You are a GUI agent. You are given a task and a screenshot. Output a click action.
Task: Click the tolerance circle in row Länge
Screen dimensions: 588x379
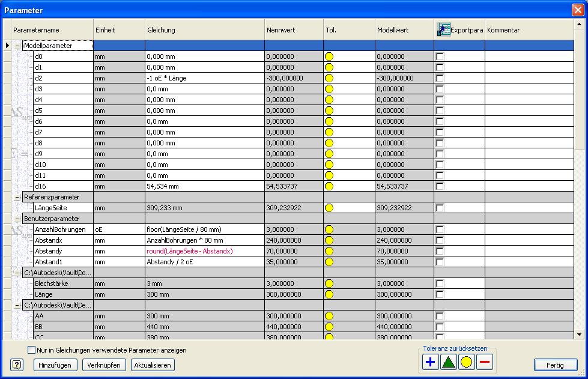click(329, 295)
